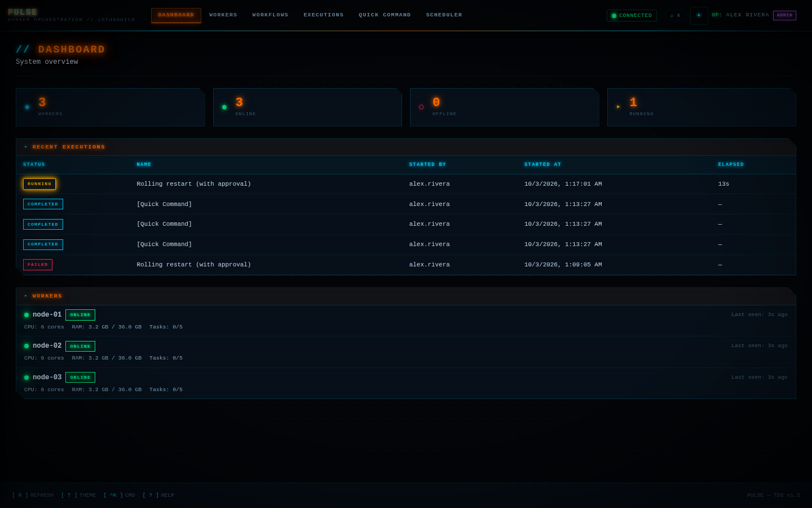Click the green Connected status indicator
This screenshot has height=508, width=812.
click(x=632, y=16)
